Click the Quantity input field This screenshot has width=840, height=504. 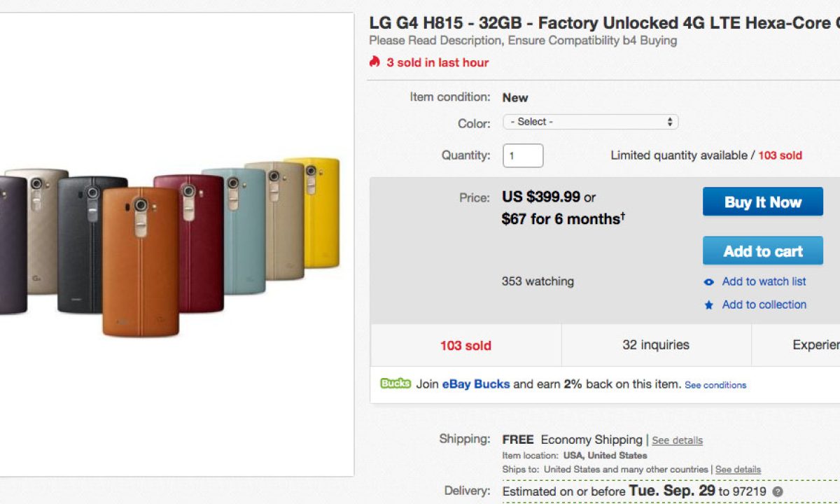coord(523,155)
